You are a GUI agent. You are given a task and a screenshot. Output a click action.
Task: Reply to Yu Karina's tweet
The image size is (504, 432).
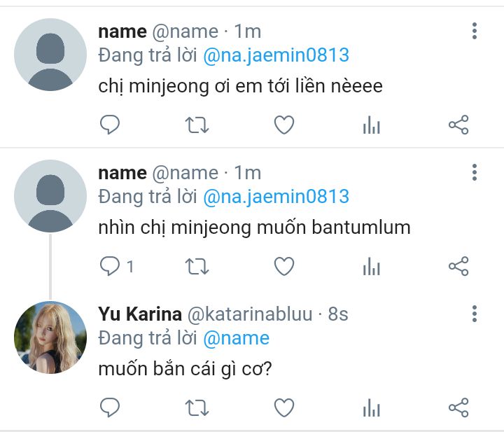point(110,407)
